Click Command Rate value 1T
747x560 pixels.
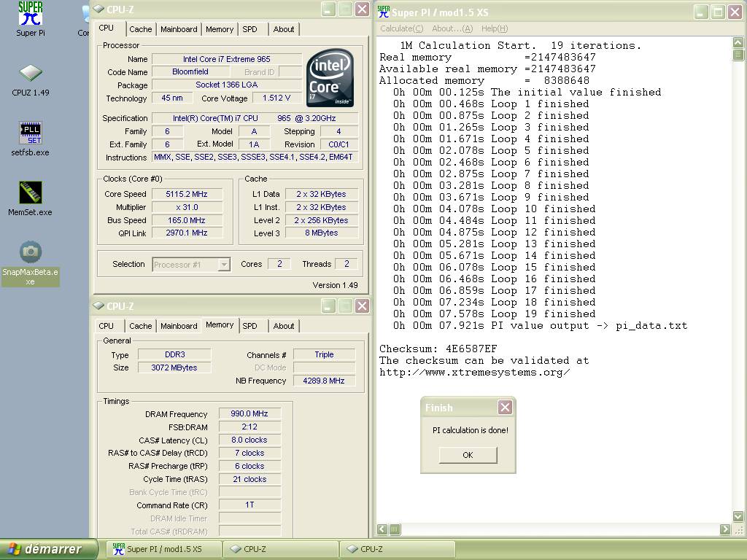point(249,505)
